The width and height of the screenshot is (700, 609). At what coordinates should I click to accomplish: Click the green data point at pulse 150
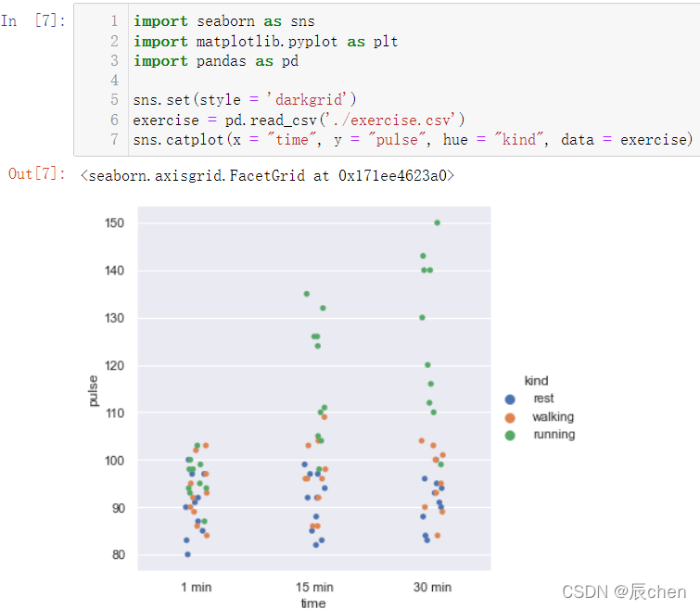point(437,222)
